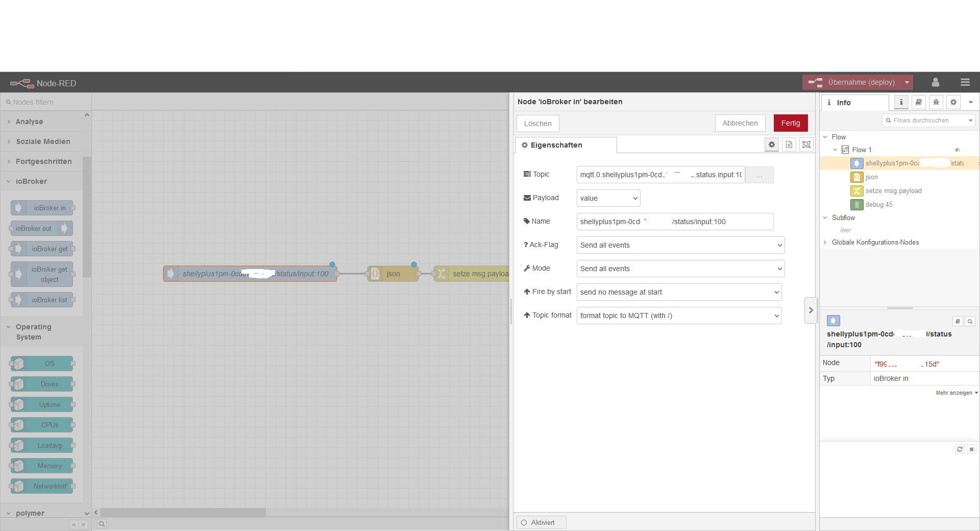980x531 pixels.
Task: Collapse the sidebar with the chevron handle
Action: coord(811,310)
